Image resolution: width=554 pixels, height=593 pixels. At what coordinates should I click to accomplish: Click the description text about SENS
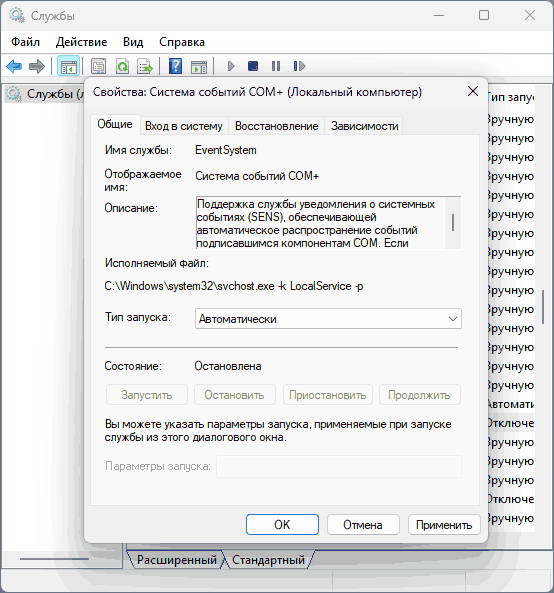pyautogui.click(x=320, y=223)
